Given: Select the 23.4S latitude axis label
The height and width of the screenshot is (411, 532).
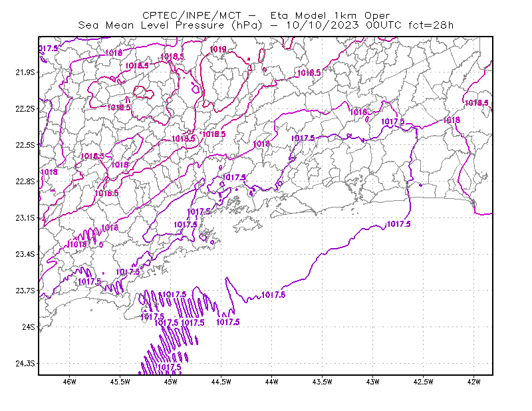Looking at the screenshot, I should (x=25, y=254).
